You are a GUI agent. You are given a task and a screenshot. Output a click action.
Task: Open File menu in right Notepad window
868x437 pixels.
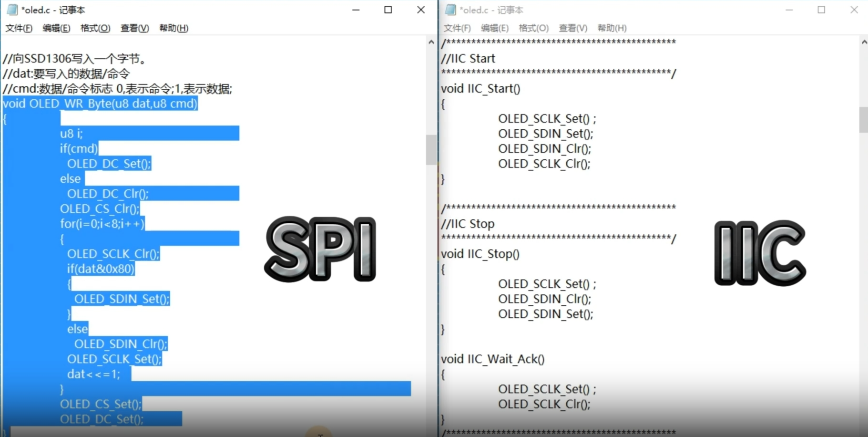point(457,28)
